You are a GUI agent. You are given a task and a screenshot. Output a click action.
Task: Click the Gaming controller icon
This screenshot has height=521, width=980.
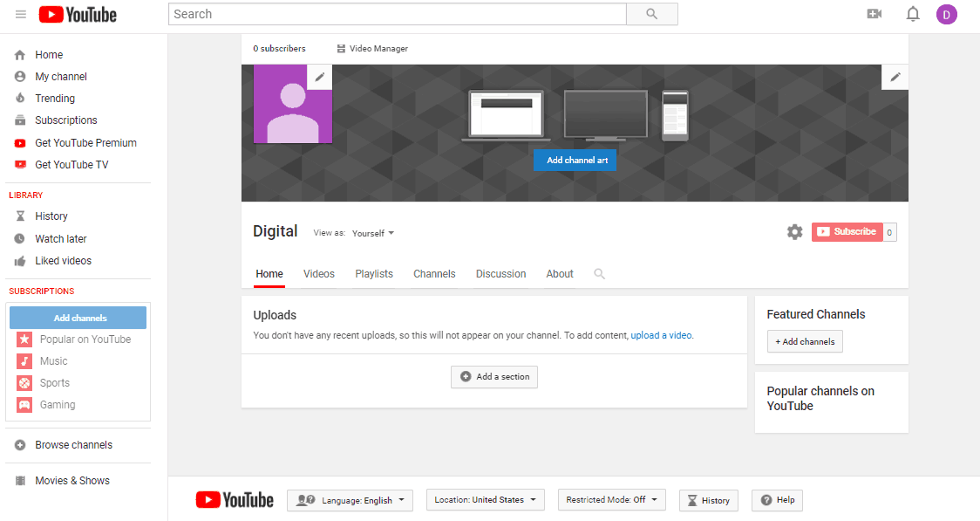click(24, 405)
